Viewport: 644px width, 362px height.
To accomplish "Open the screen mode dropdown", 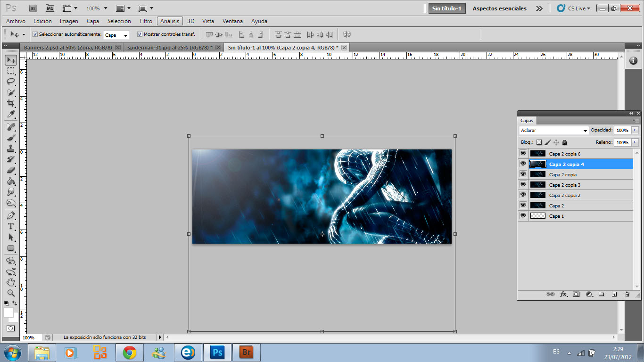I will pos(146,8).
